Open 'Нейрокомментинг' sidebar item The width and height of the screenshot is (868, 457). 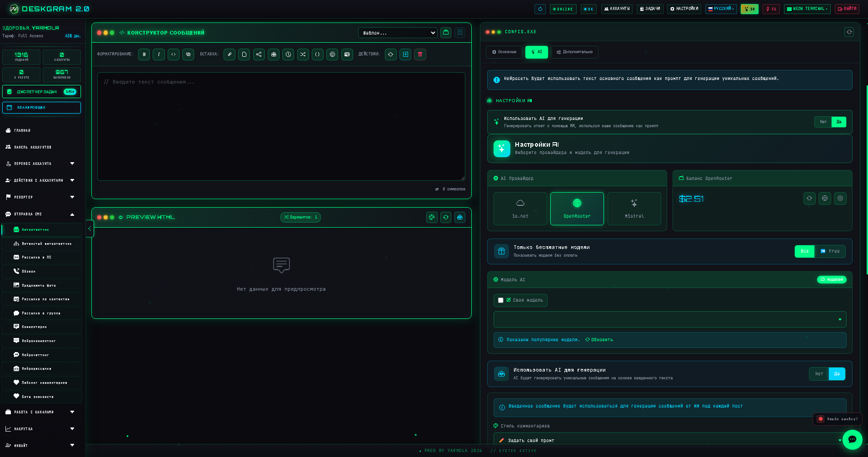pos(42,341)
